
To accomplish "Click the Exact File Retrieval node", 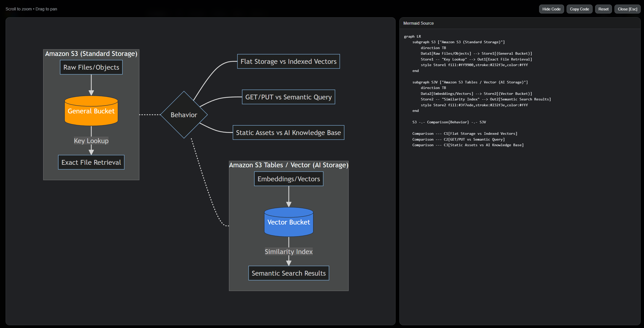I will tap(91, 162).
